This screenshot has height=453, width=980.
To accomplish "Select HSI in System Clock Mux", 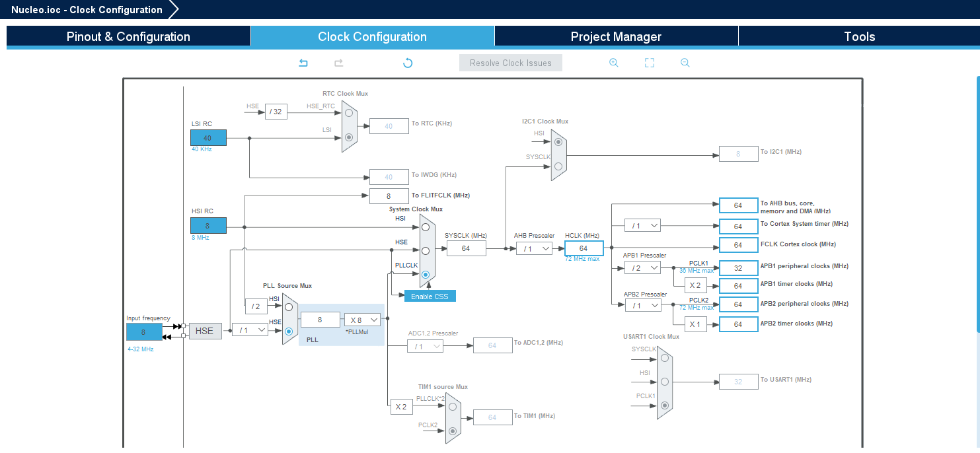I will click(426, 227).
